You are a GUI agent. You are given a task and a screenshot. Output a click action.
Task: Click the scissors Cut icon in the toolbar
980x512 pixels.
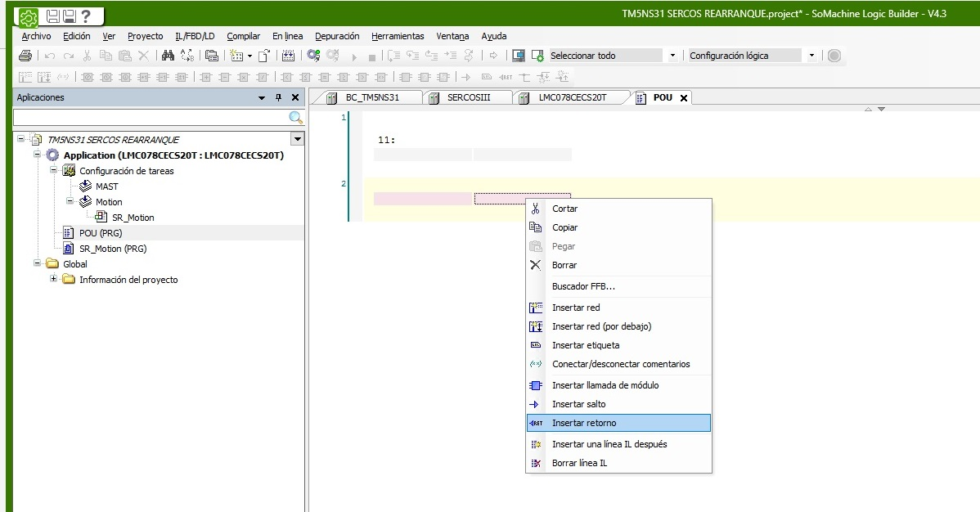[87, 56]
